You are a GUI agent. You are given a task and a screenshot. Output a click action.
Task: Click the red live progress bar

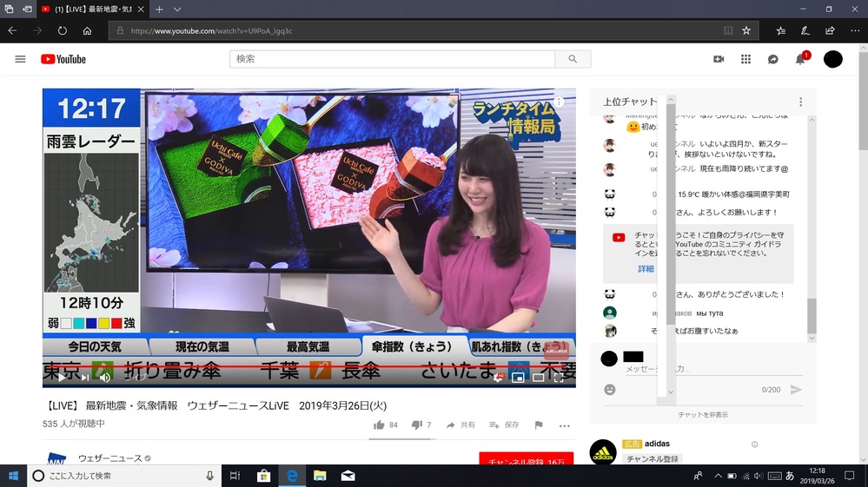(309, 366)
